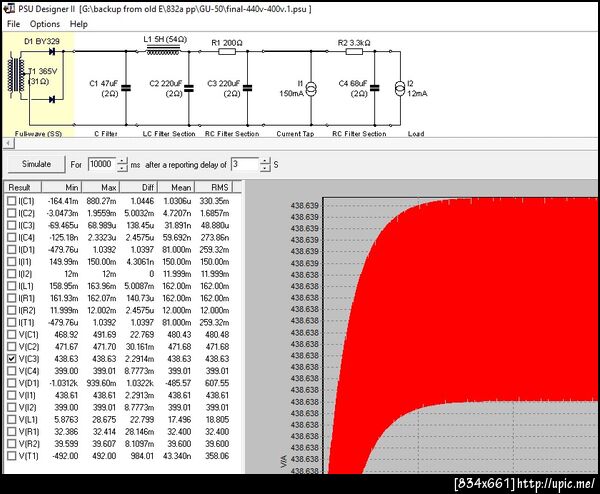This screenshot has width=600, height=494.
Task: Click the RMS column header
Action: tap(214, 187)
